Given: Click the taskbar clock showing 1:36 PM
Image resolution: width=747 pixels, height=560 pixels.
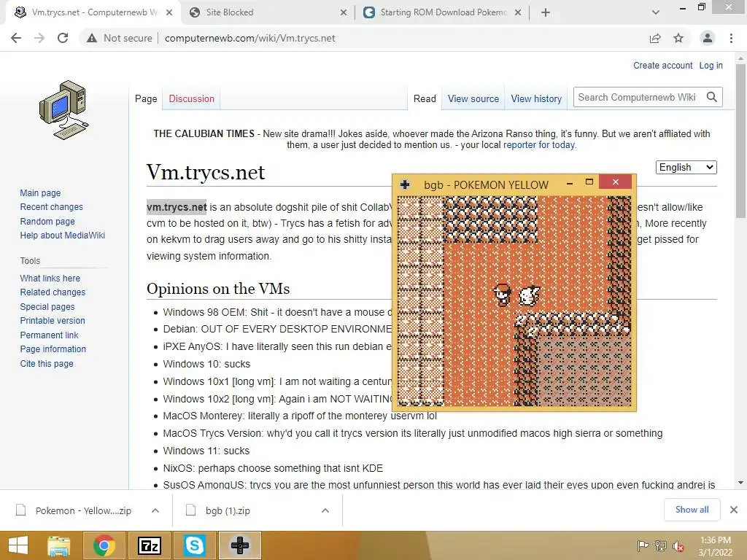Looking at the screenshot, I should 715,545.
